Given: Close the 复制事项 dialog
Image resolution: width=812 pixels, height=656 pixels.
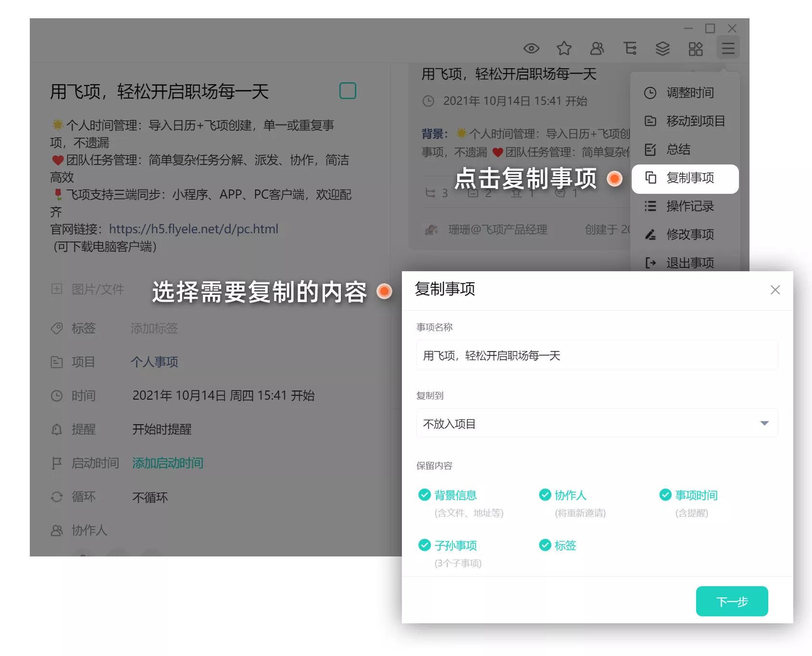Looking at the screenshot, I should (775, 290).
